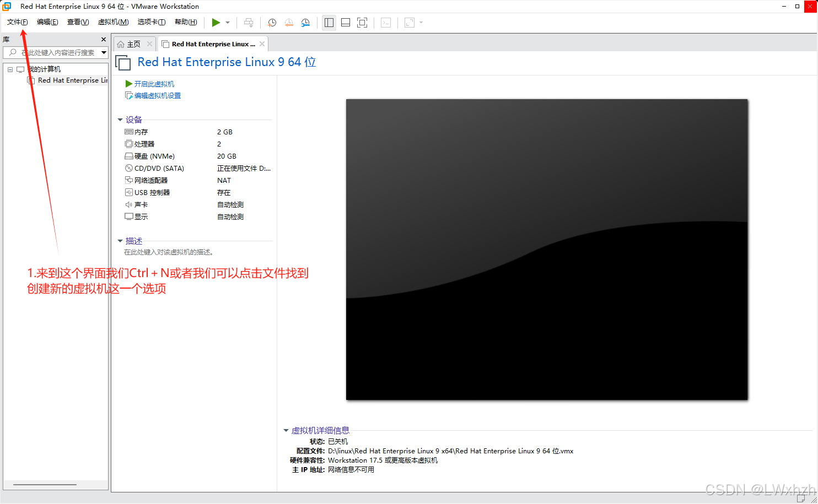Viewport: 818px width, 504px height.
Task: Click the revert to snapshot toolbar icon
Action: [x=289, y=23]
